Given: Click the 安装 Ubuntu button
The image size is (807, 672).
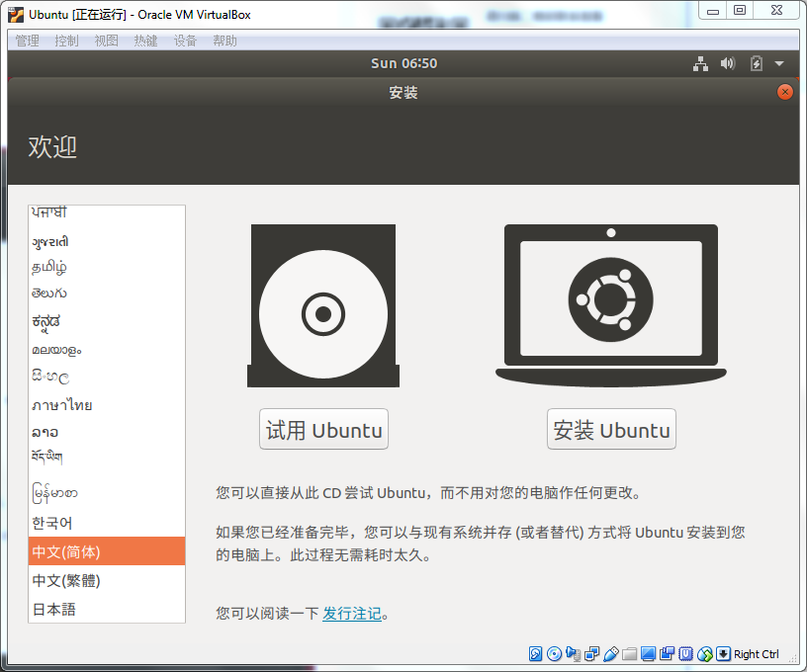Looking at the screenshot, I should (x=611, y=429).
